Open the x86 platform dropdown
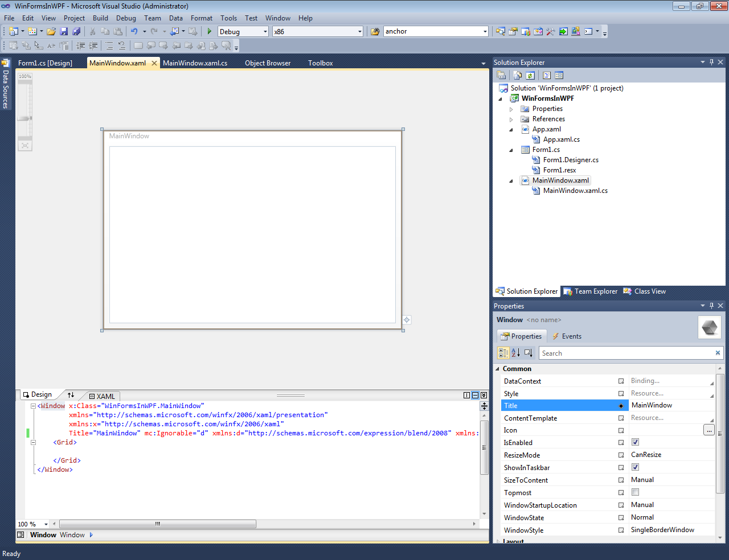The image size is (729, 560). click(359, 32)
